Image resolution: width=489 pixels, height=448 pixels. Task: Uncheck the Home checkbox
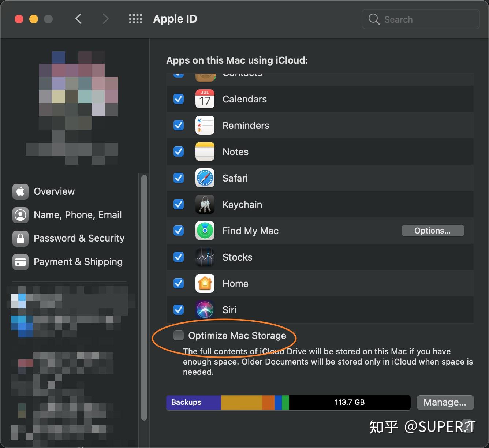tap(179, 284)
